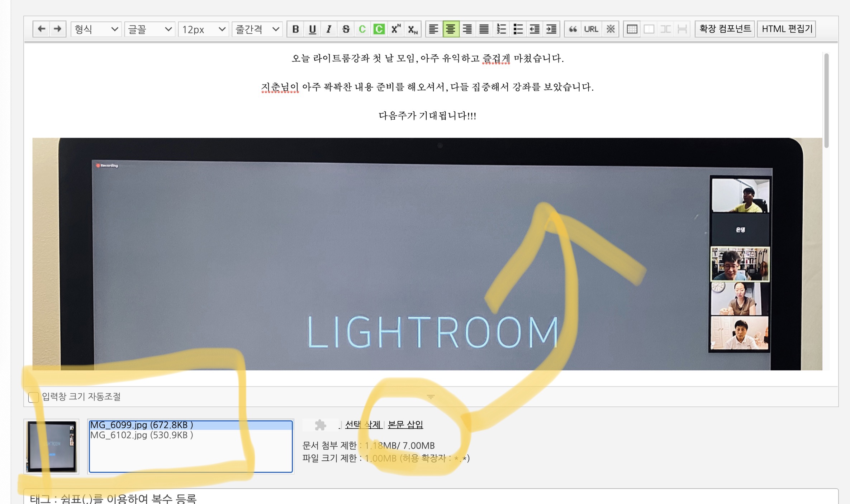Toggle center alignment
This screenshot has height=504, width=850.
coord(451,29)
